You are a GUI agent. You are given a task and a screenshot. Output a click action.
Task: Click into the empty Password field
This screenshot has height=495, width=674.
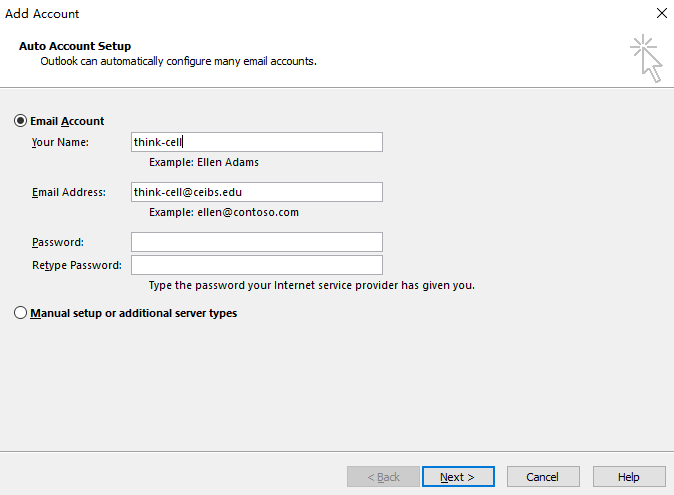pos(256,242)
